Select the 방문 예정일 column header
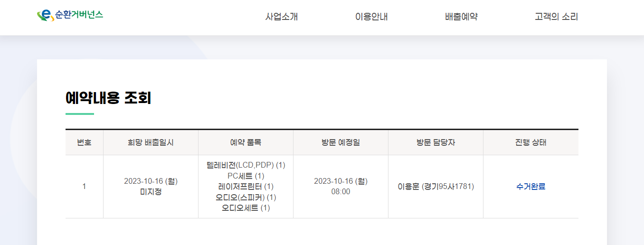 (x=341, y=142)
